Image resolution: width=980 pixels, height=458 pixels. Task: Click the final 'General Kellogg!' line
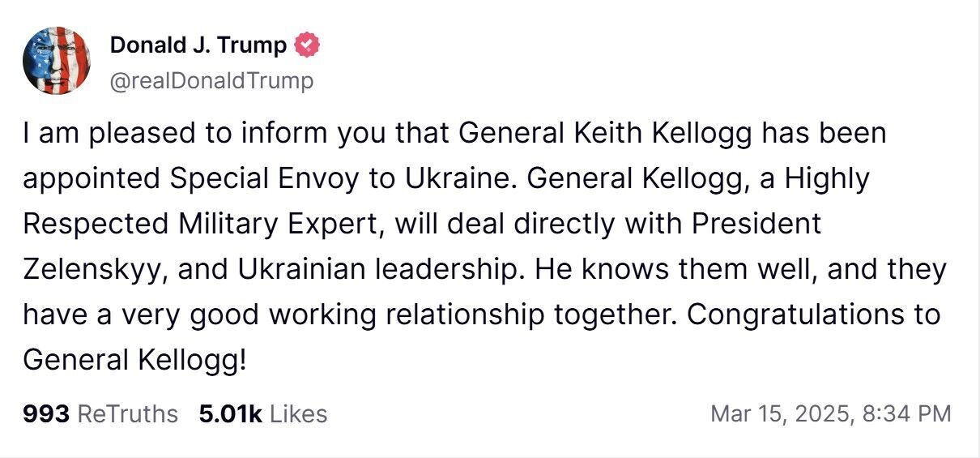[134, 360]
